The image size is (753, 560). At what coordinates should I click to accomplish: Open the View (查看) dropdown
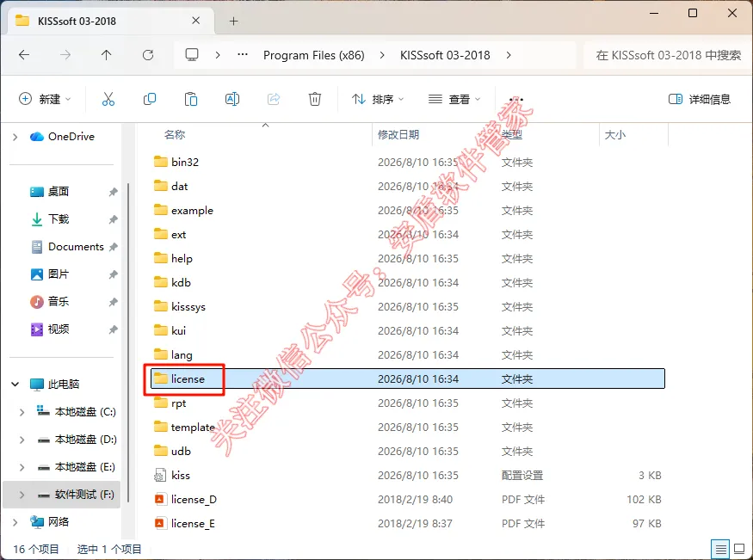(454, 99)
